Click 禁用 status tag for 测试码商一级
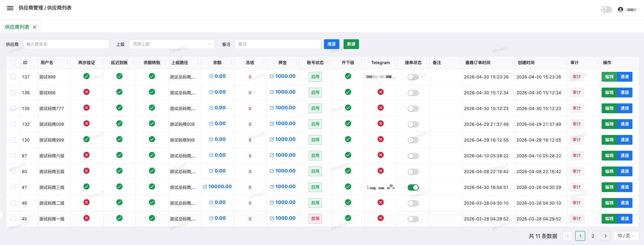The width and height of the screenshot is (644, 245). coord(315,219)
